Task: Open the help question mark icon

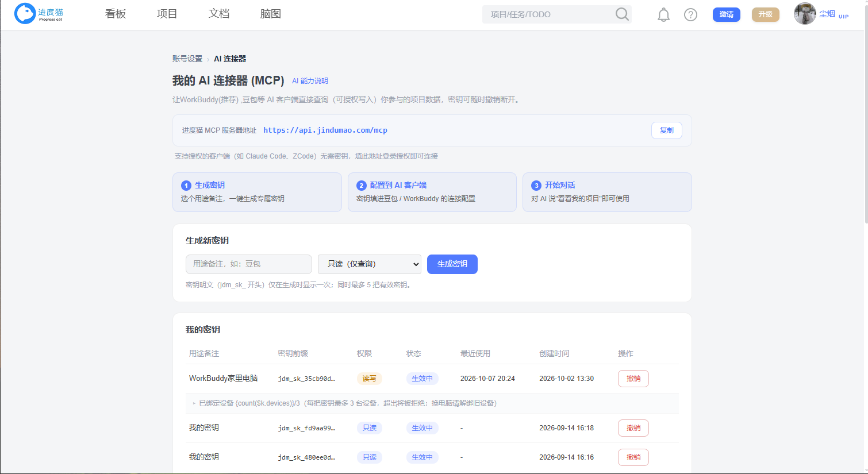Action: [x=690, y=15]
